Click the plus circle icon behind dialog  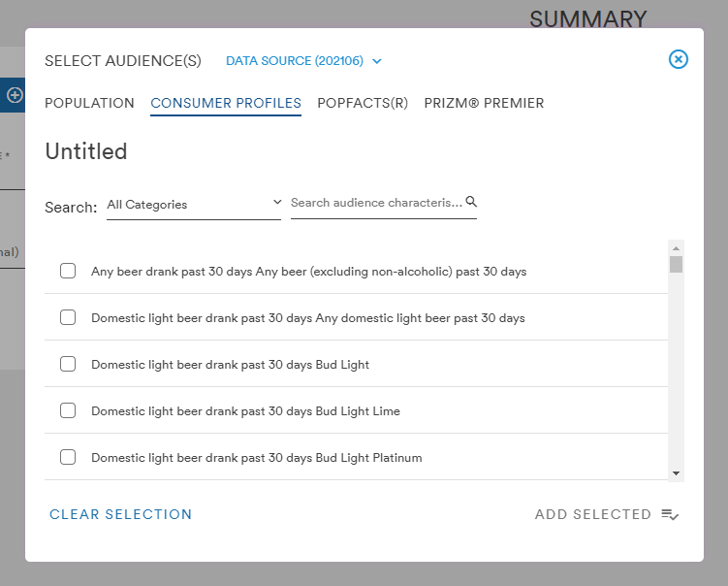15,95
